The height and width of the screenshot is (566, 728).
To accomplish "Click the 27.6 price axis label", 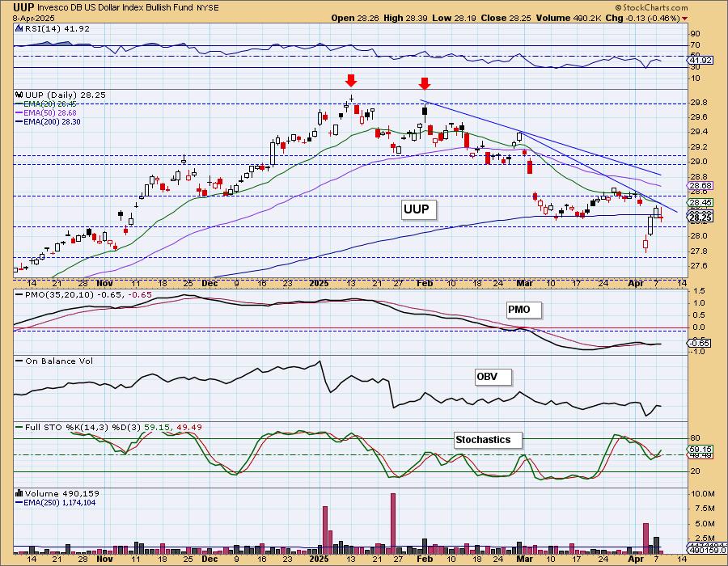I will pos(699,266).
